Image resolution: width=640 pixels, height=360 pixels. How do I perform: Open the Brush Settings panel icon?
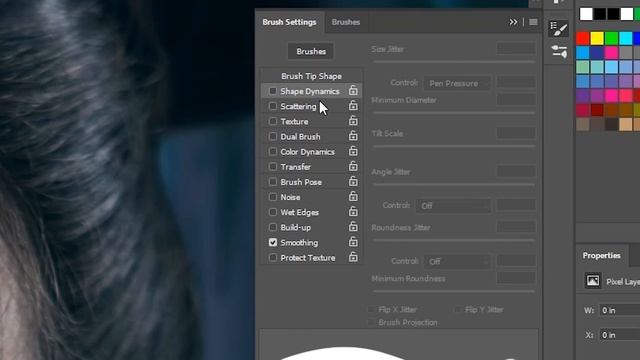tap(559, 29)
